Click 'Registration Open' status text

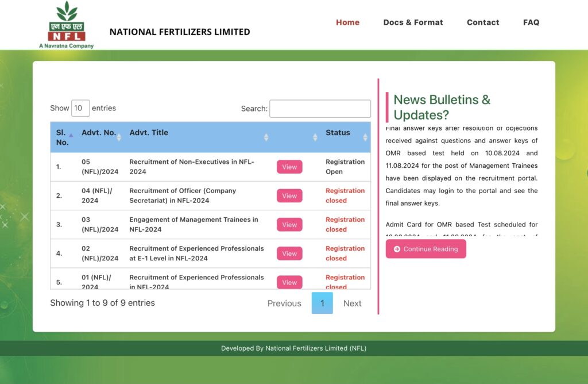tap(345, 167)
